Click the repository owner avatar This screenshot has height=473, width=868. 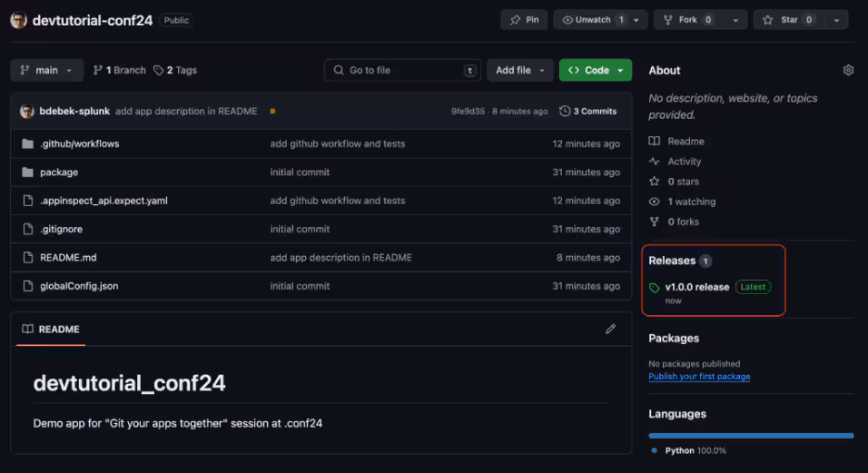tap(19, 19)
